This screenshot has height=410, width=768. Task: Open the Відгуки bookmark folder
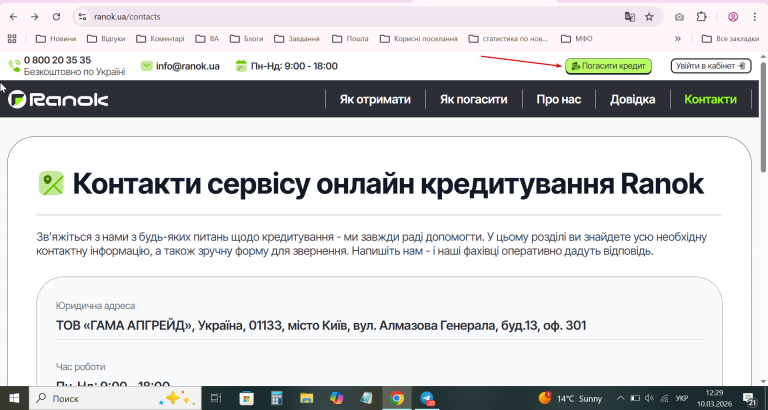click(x=106, y=38)
